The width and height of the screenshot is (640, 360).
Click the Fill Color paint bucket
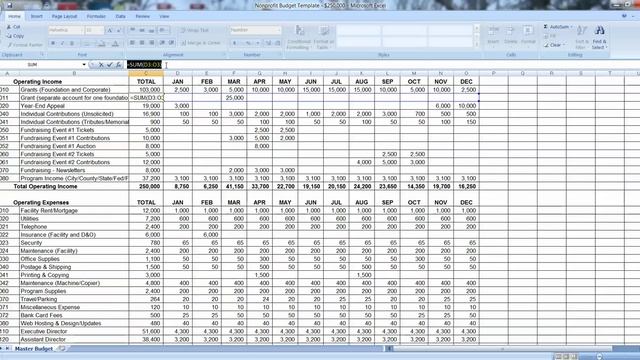click(x=102, y=43)
